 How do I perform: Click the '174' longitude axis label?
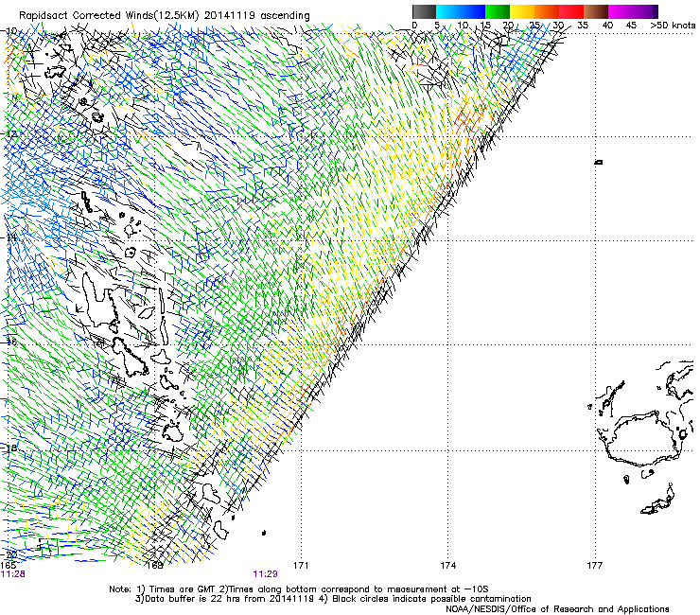coord(447,566)
